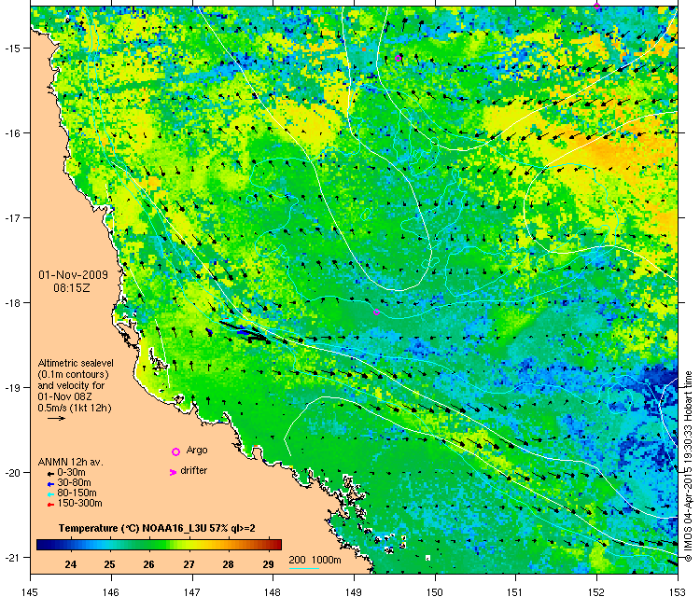
Task: Click the '(0.1m contours)' text line
Action: click(x=73, y=374)
